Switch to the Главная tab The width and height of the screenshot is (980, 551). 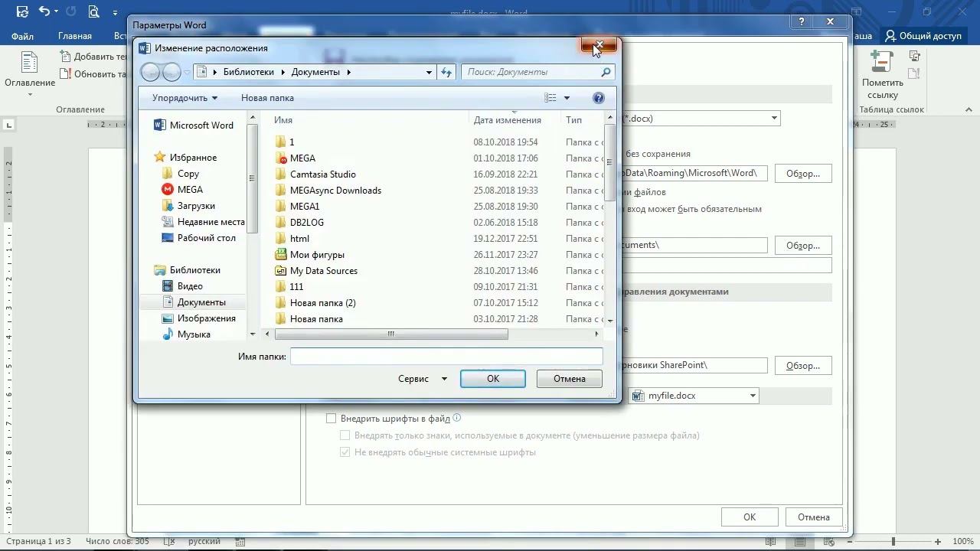click(x=74, y=36)
